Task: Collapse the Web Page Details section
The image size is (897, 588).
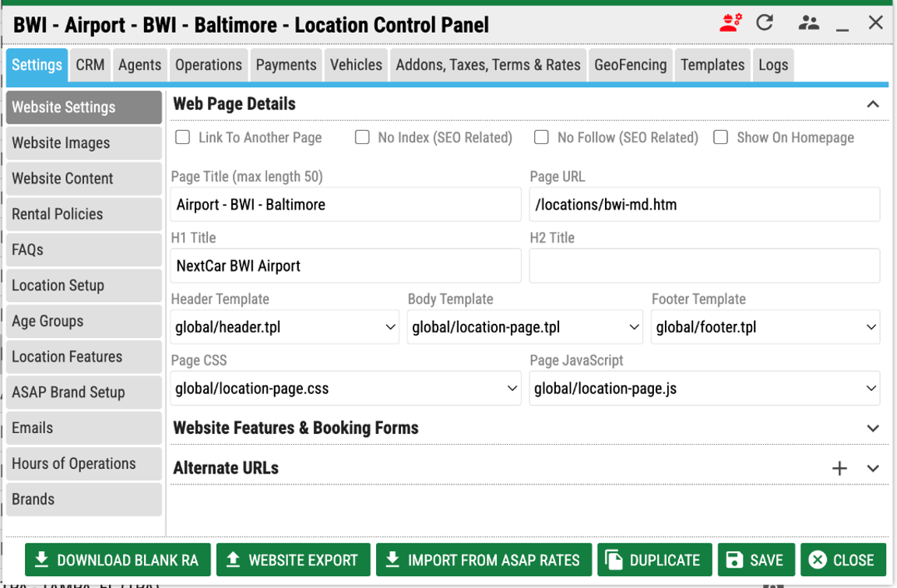Action: [x=873, y=104]
